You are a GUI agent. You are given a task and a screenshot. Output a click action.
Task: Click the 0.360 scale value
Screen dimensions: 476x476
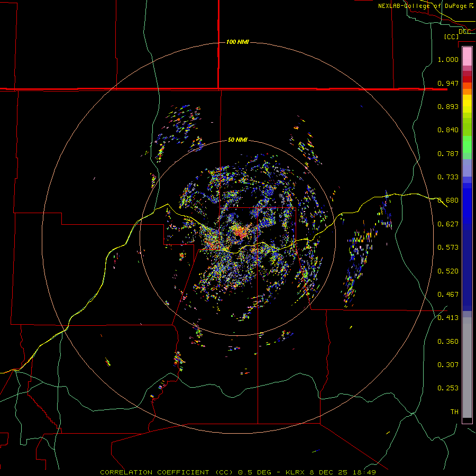point(448,342)
